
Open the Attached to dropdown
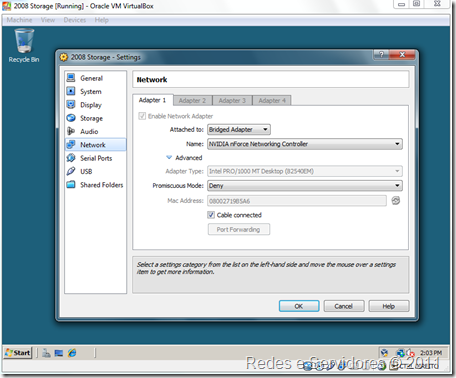tap(239, 129)
